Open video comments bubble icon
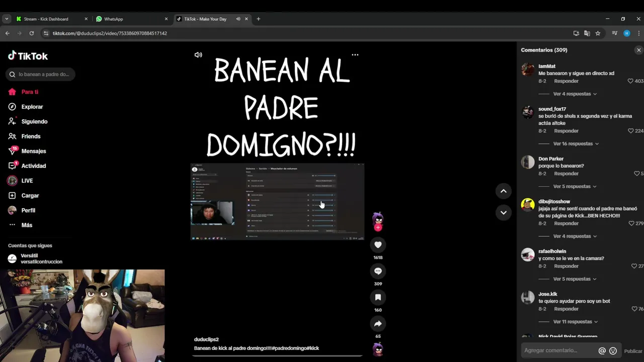This screenshot has height=362, width=644. [378, 271]
